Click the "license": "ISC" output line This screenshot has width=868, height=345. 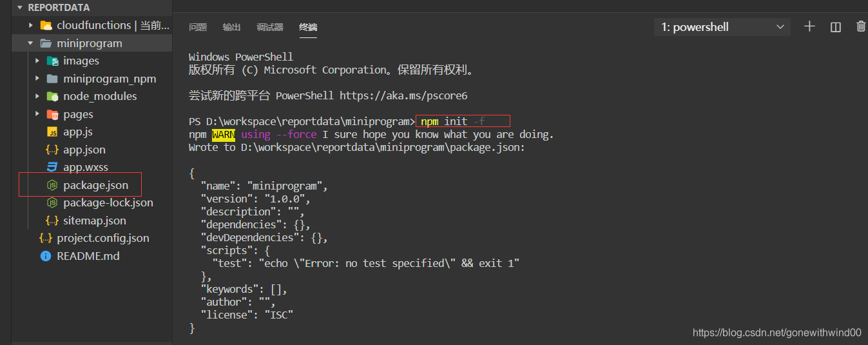(x=247, y=315)
